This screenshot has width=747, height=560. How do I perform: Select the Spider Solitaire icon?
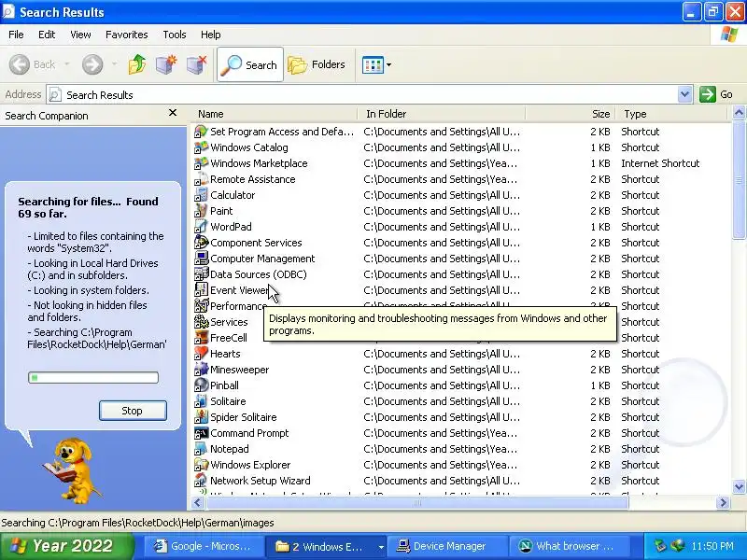pos(201,417)
